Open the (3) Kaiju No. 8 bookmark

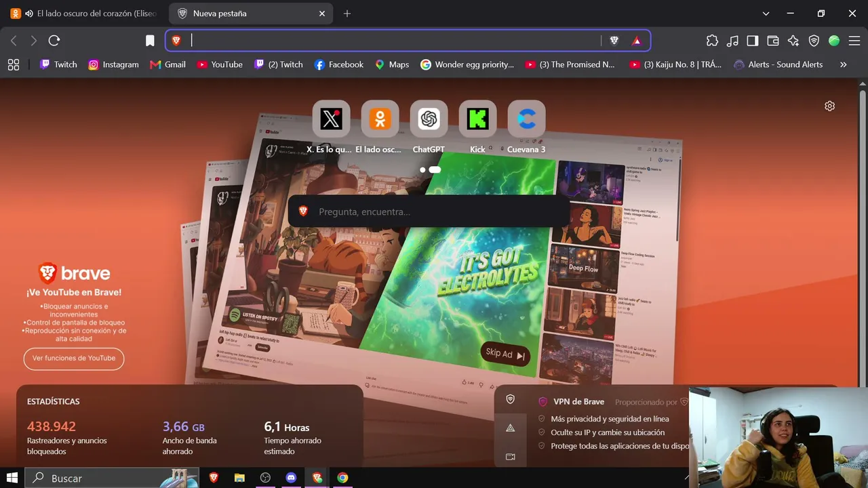click(676, 64)
